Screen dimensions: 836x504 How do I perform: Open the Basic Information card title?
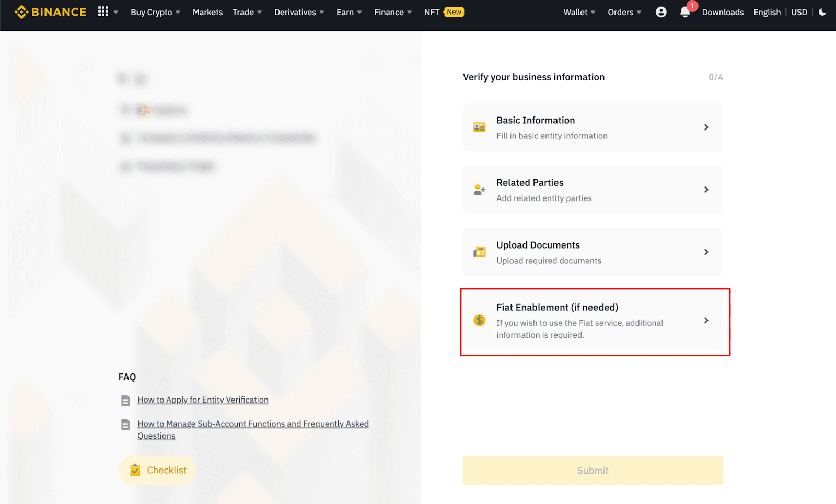[536, 120]
